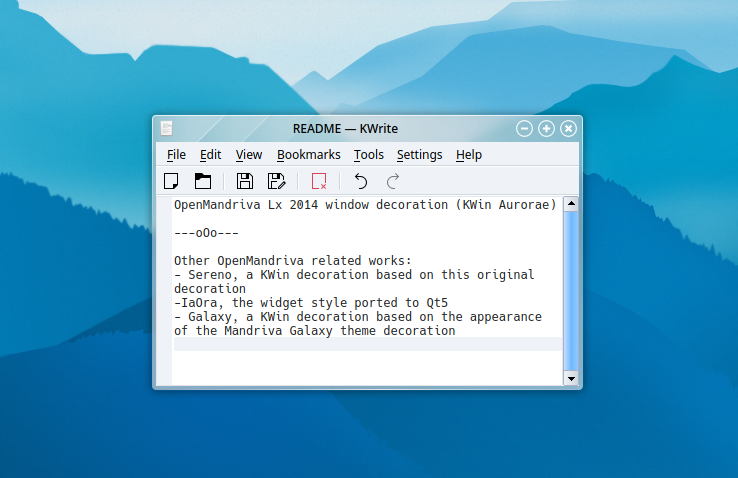Open the Help menu
Image resolution: width=738 pixels, height=478 pixels.
(x=469, y=155)
